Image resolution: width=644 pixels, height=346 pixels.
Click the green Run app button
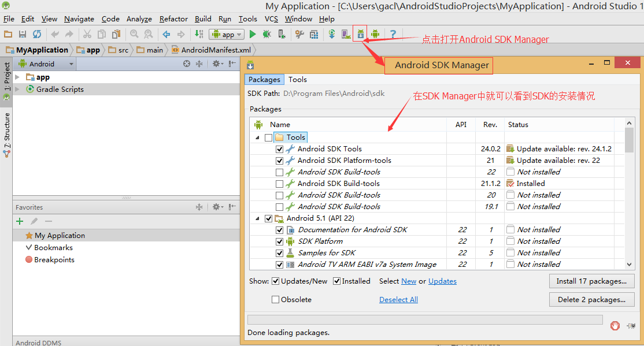[253, 35]
